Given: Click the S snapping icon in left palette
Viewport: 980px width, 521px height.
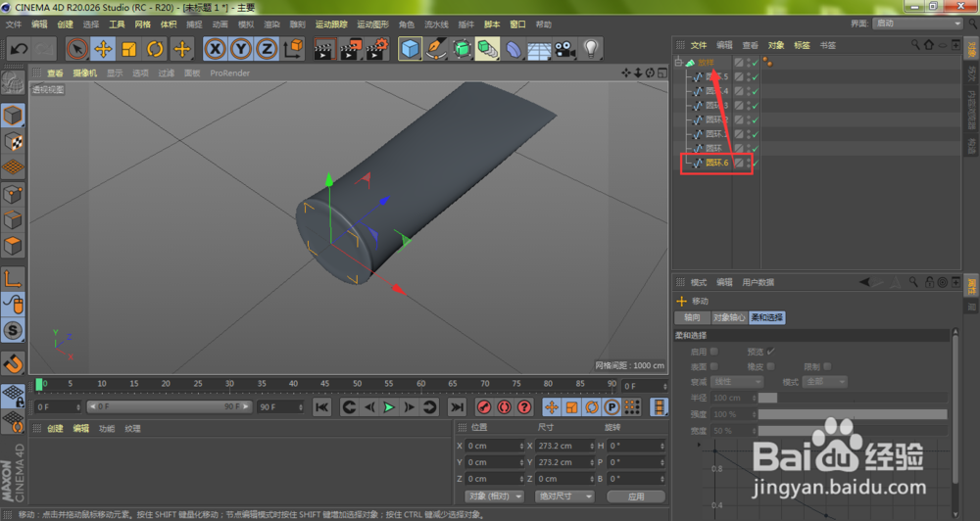Looking at the screenshot, I should click(x=13, y=330).
